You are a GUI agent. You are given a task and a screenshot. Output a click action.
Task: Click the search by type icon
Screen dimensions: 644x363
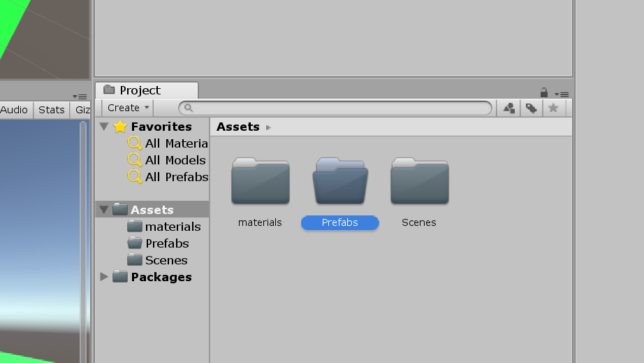tap(509, 108)
